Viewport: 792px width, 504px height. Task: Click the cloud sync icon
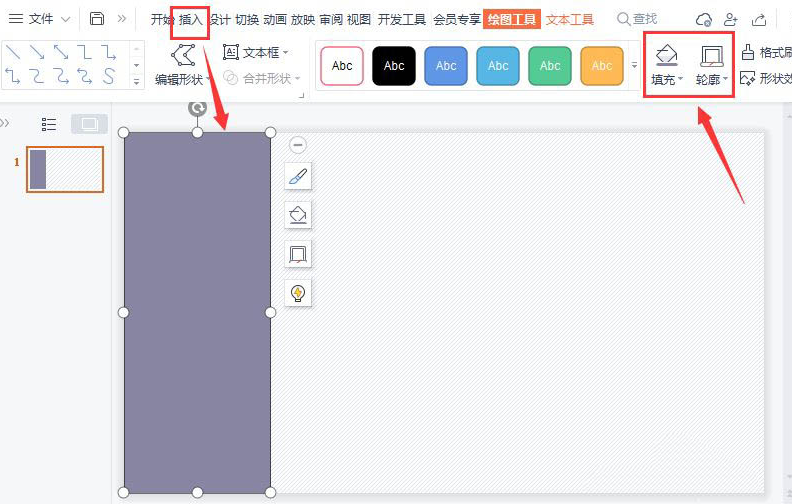click(x=704, y=20)
